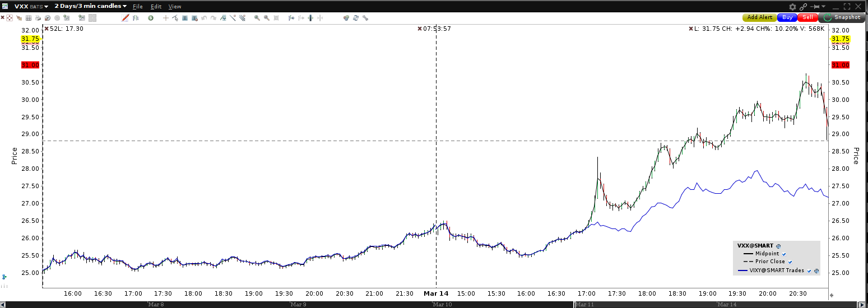Click the blue Buy button
Viewport: 868px width, 308px height.
tap(787, 17)
